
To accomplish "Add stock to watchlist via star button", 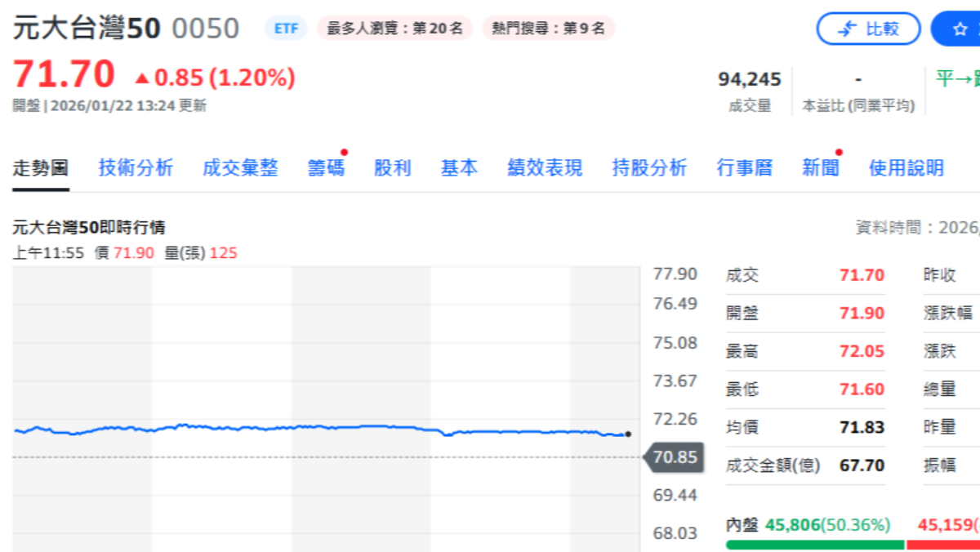I will tap(960, 29).
